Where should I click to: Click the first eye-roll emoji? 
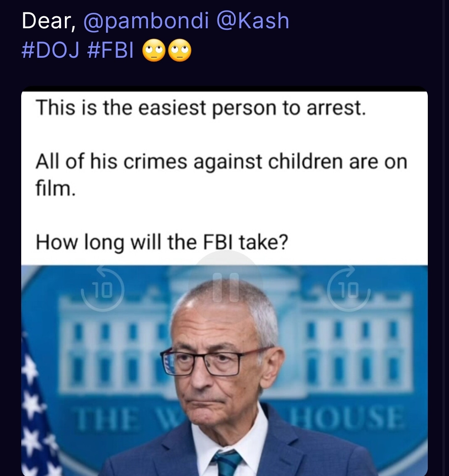[x=153, y=53]
